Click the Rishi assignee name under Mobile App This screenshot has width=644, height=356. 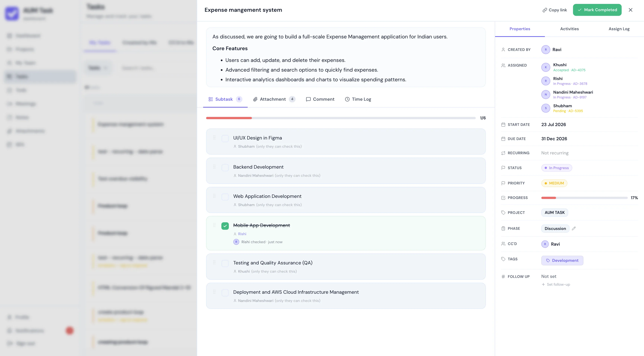(242, 234)
